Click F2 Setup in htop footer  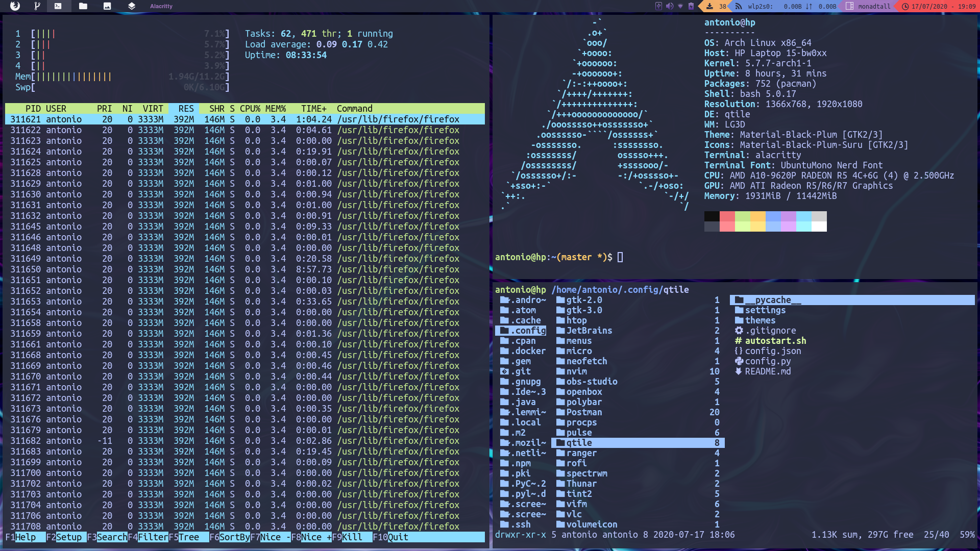coord(68,537)
